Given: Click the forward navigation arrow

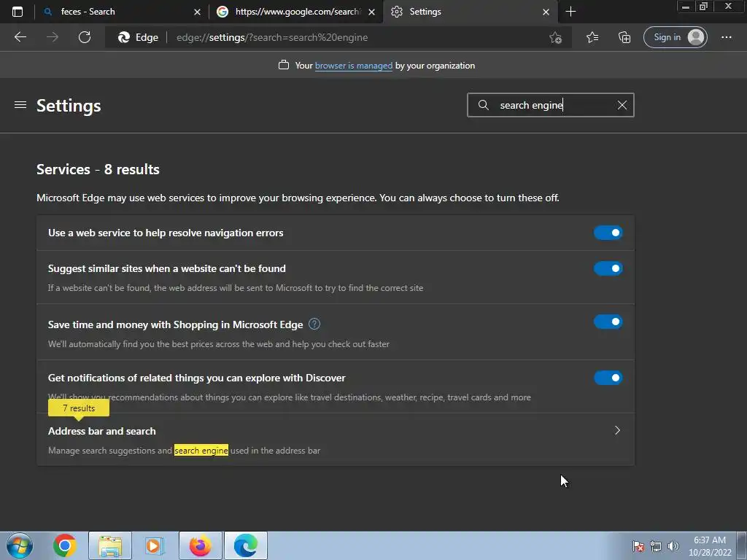Looking at the screenshot, I should pyautogui.click(x=53, y=37).
